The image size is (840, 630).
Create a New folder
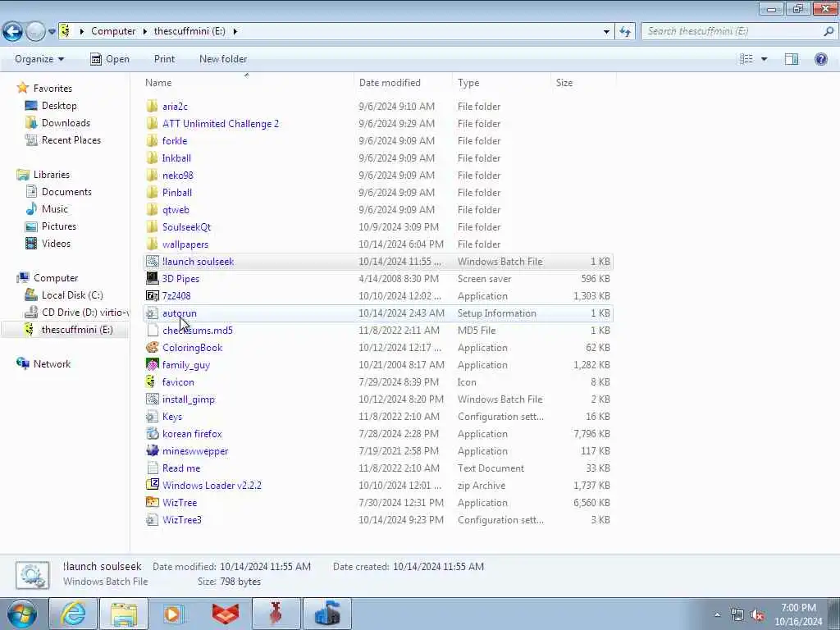point(223,59)
